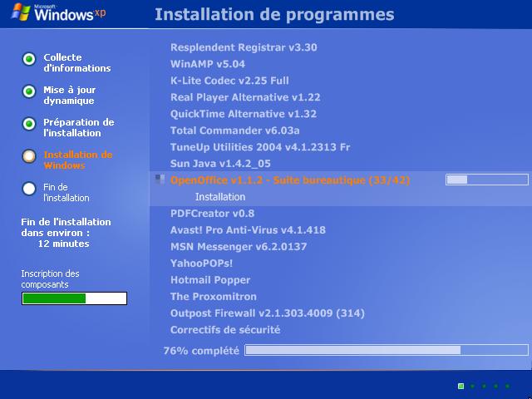Image resolution: width=532 pixels, height=399 pixels.
Task: Select the Installation de Windows step bullet
Action: 29,156
